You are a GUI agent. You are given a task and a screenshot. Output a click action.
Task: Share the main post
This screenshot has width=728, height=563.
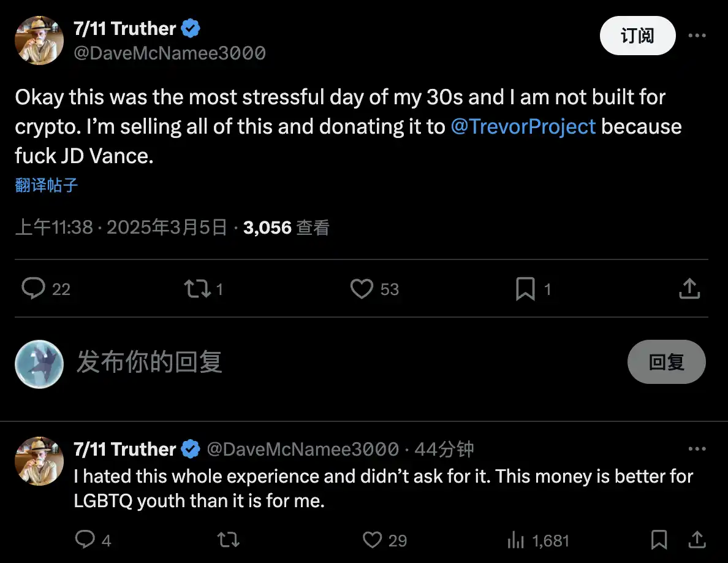click(x=689, y=288)
